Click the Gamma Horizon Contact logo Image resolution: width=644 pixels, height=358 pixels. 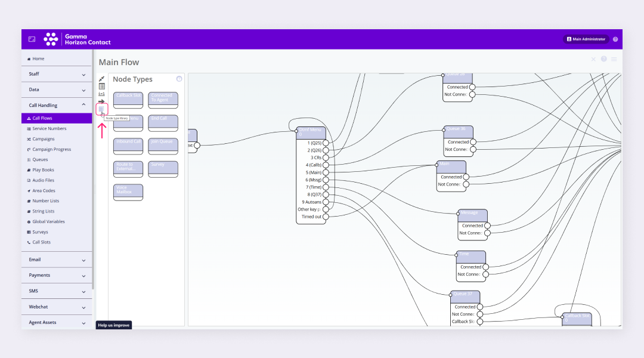[77, 39]
